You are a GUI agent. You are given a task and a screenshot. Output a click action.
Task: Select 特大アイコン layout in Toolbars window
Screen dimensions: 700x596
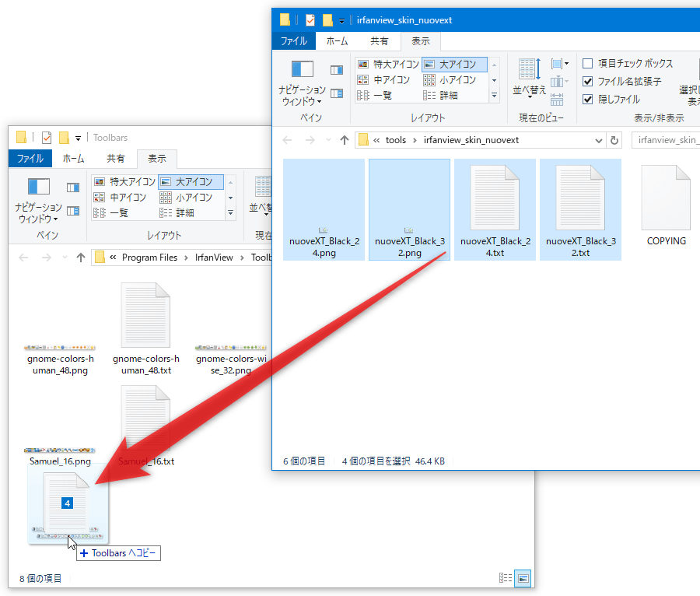click(x=124, y=182)
